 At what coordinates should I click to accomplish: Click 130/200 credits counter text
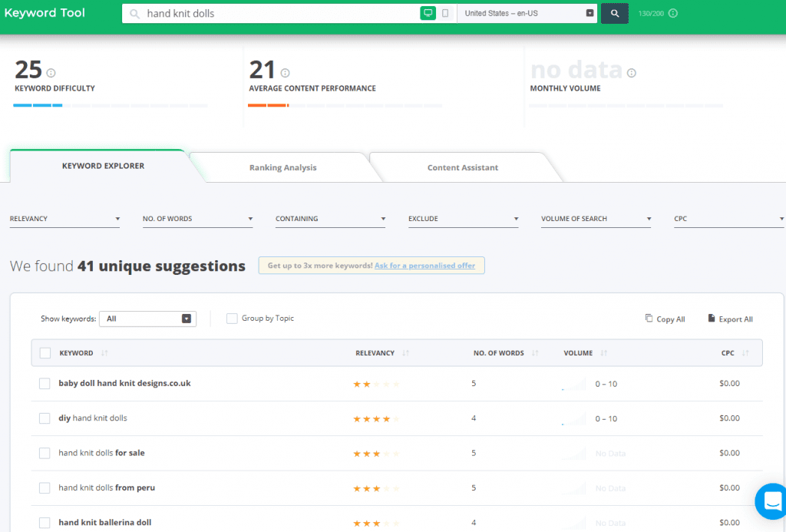tap(651, 14)
